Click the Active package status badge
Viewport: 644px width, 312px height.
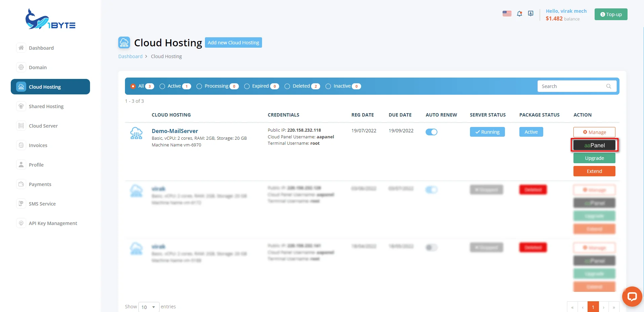pos(531,132)
